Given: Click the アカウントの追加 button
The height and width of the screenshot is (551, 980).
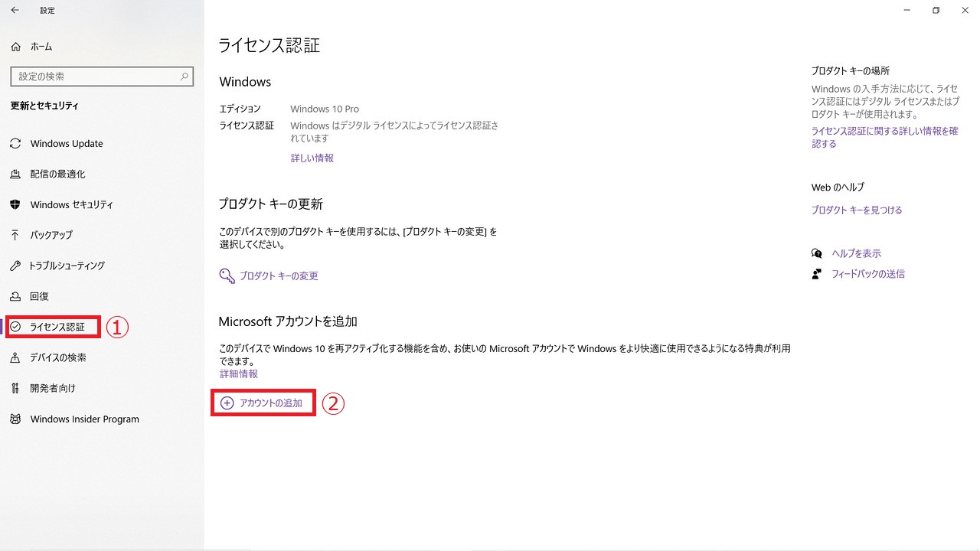Looking at the screenshot, I should pyautogui.click(x=262, y=403).
